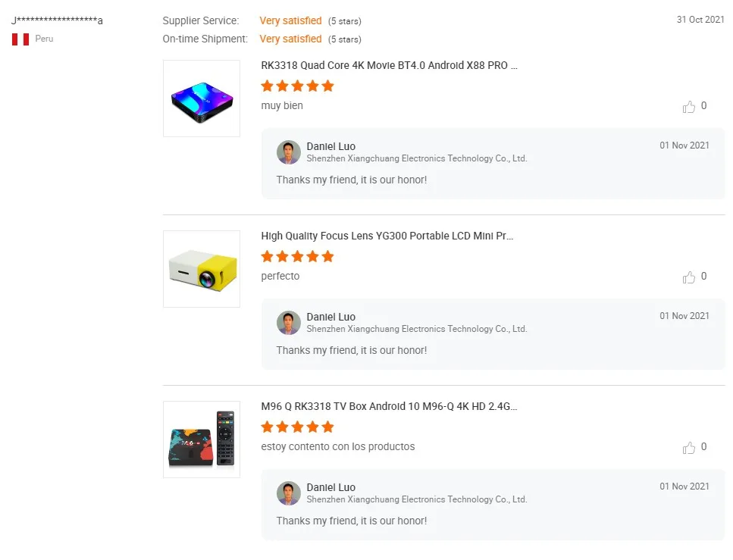
Task: Click On-time Shipment "Very satisfied" rating
Action: tap(290, 39)
